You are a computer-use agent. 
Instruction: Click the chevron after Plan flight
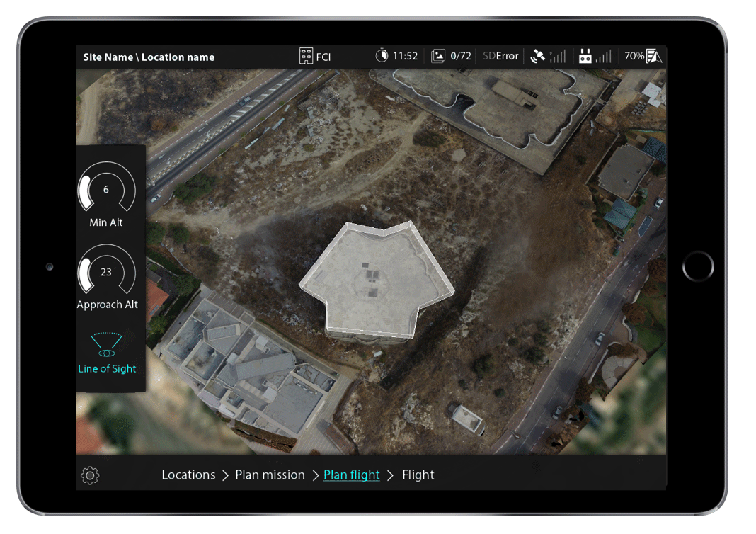coord(390,476)
